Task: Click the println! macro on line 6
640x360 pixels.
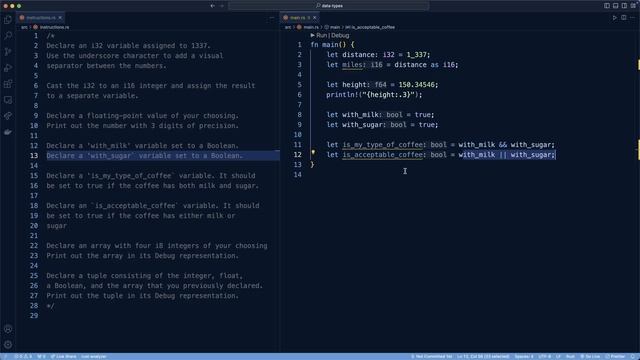Action: coord(342,95)
